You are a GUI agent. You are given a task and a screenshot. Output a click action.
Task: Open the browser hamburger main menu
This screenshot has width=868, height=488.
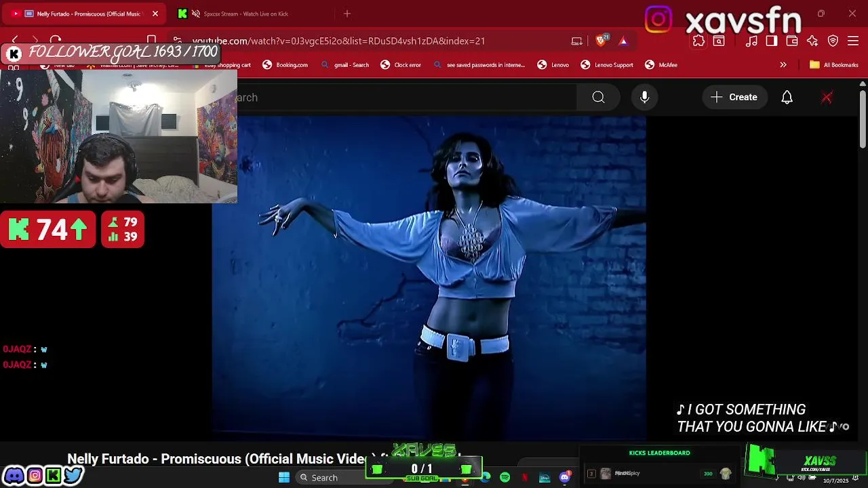click(x=853, y=41)
